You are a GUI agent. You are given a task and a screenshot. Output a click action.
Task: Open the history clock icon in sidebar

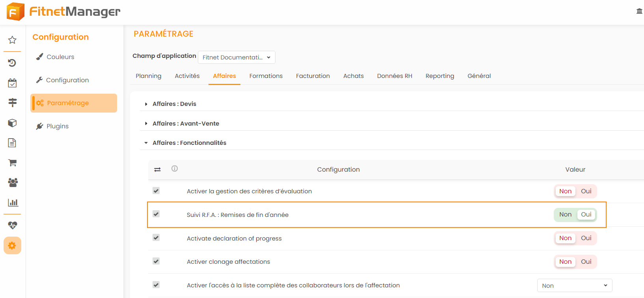[12, 63]
